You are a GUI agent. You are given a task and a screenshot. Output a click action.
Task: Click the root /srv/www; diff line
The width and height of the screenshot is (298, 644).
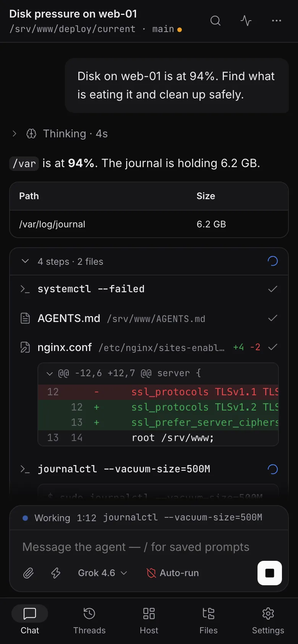coord(158,438)
